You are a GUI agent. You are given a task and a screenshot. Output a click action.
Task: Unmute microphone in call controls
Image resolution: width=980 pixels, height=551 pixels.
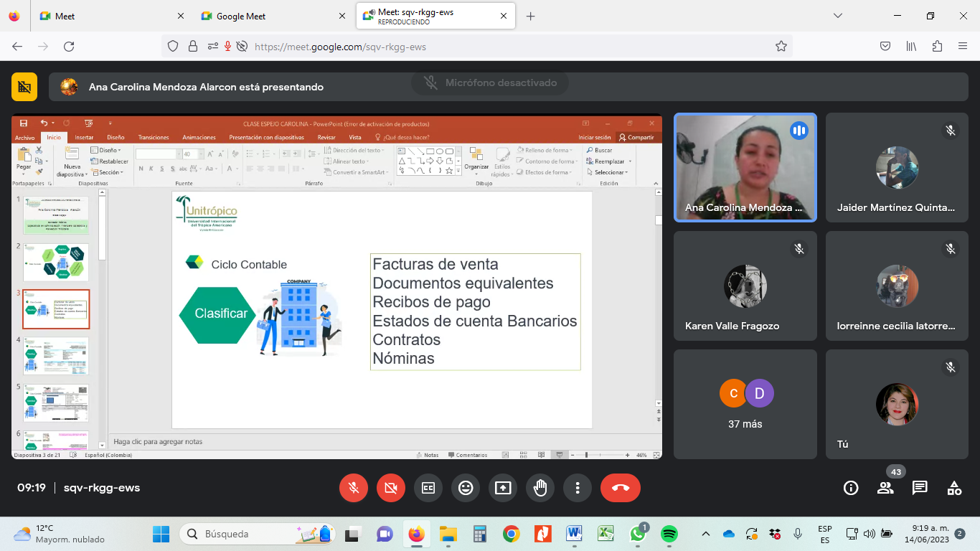pos(354,488)
